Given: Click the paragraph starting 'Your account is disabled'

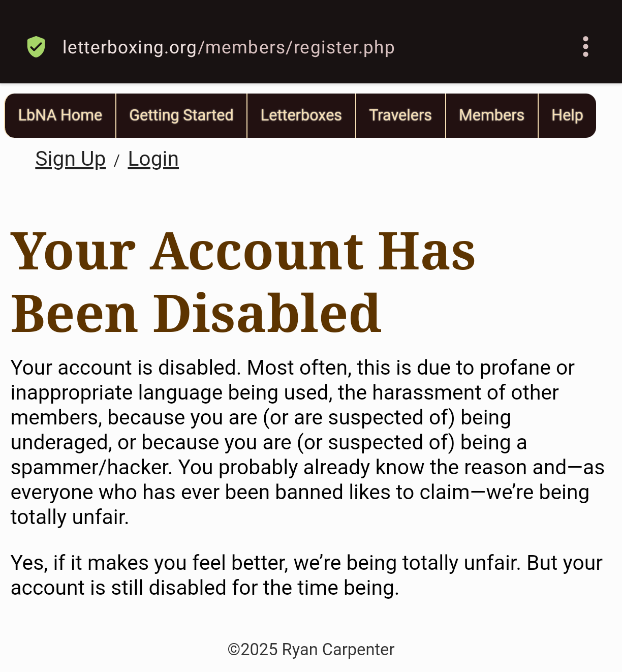Looking at the screenshot, I should point(308,442).
